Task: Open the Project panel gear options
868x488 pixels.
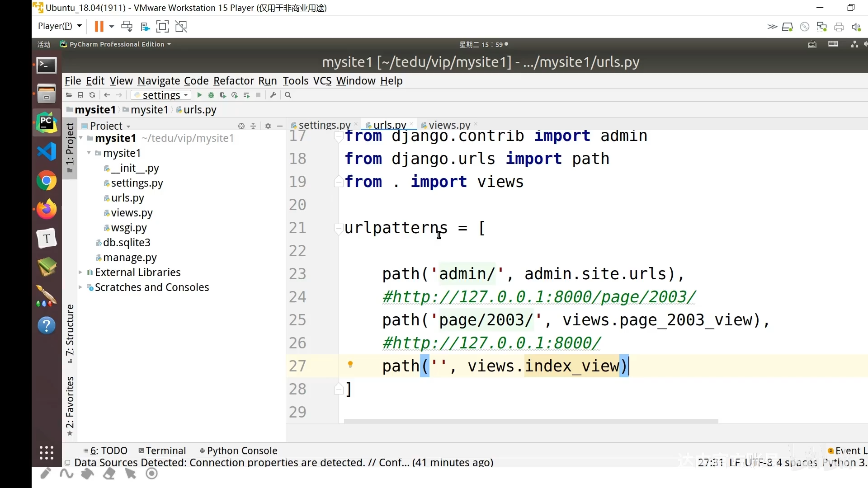Action: tap(268, 126)
